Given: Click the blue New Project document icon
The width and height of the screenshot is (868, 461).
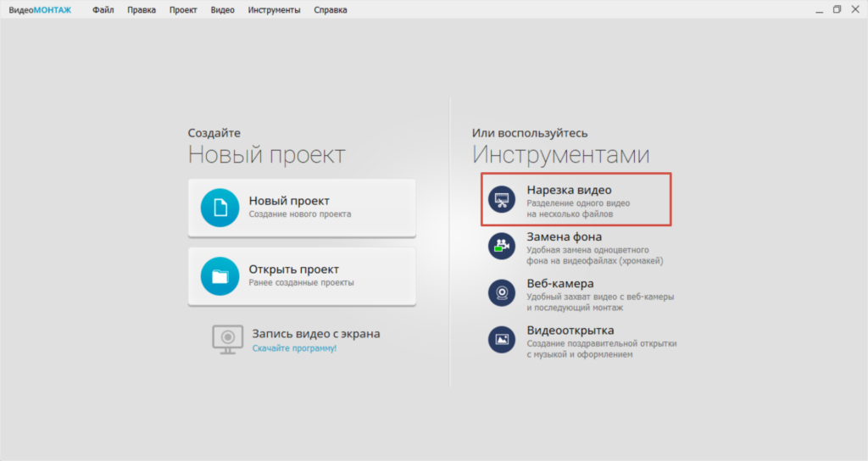Looking at the screenshot, I should point(220,208).
